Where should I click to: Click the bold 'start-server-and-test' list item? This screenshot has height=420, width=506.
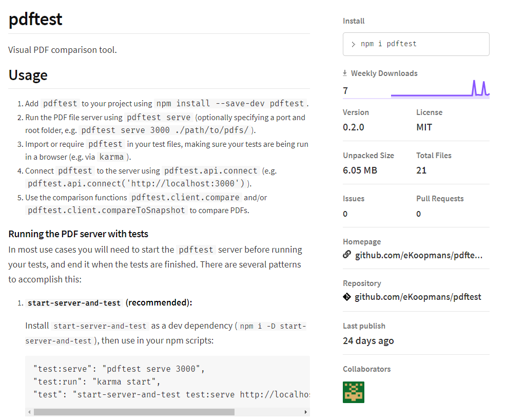[74, 303]
